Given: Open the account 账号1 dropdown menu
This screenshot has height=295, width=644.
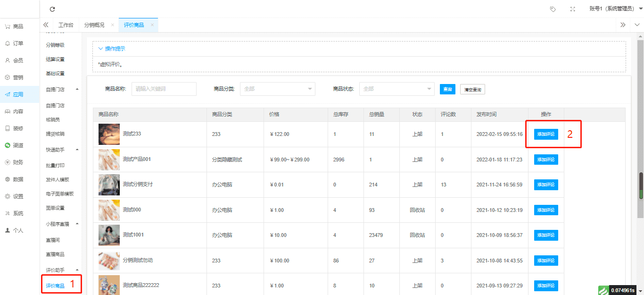Looking at the screenshot, I should [x=616, y=9].
